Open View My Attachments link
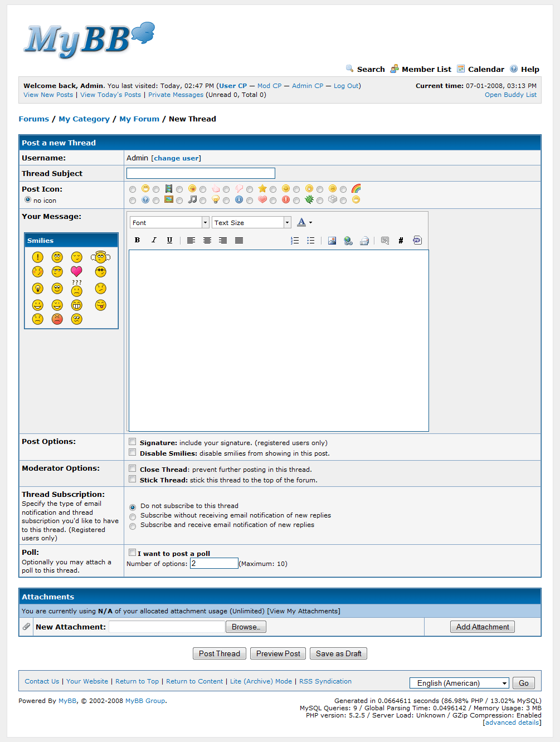This screenshot has height=742, width=560. pyautogui.click(x=304, y=611)
